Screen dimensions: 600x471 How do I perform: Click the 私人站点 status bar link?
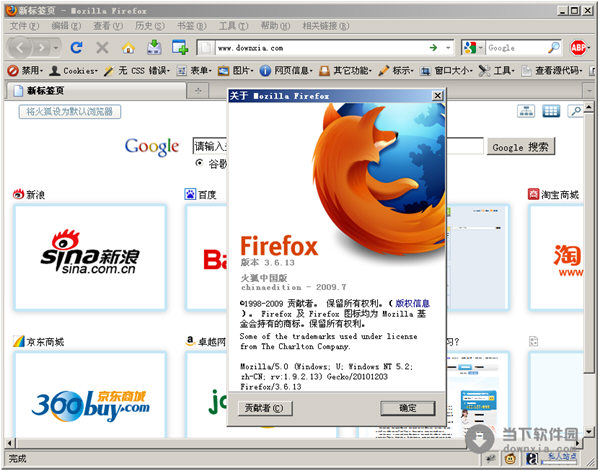pyautogui.click(x=562, y=456)
